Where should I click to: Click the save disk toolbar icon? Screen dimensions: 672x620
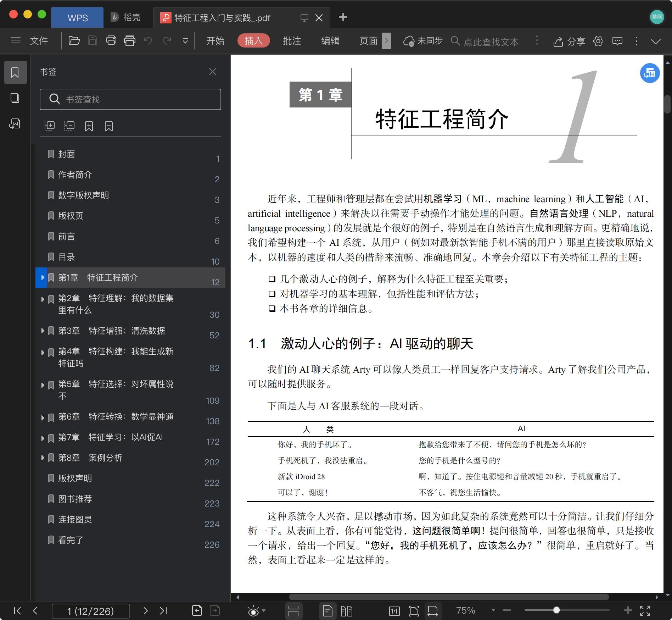point(93,41)
